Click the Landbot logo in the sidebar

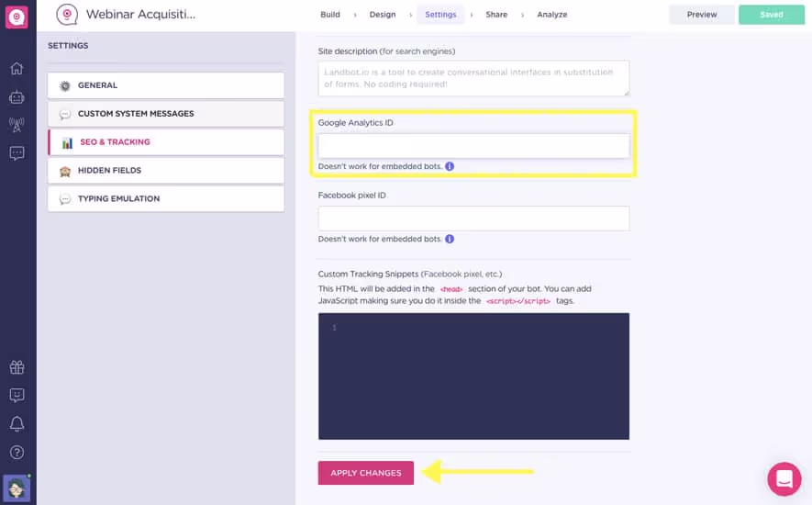click(17, 17)
